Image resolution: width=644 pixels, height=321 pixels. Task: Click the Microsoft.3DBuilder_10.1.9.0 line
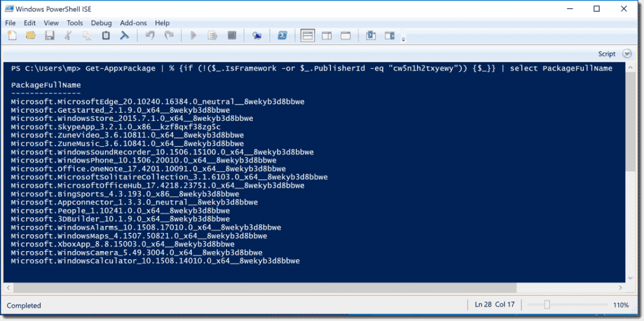[120, 219]
